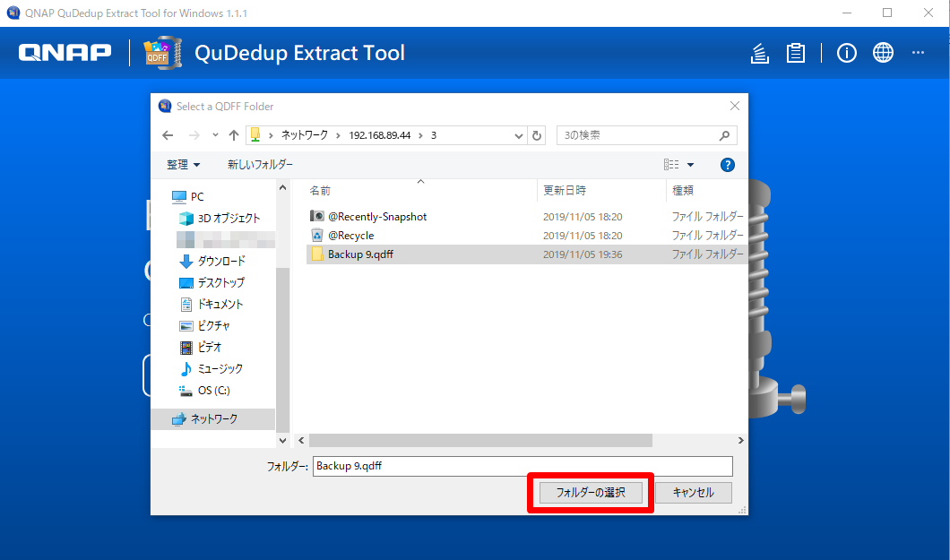The width and height of the screenshot is (950, 560).
Task: Open recent locations dropdown arrow
Action: click(x=215, y=135)
